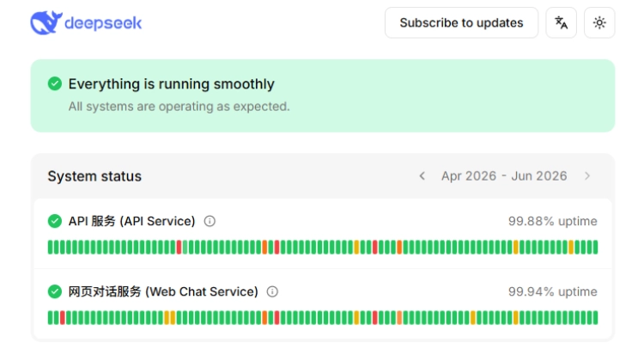Go to previous date range with left chevron
The width and height of the screenshot is (644, 349).
click(x=422, y=176)
